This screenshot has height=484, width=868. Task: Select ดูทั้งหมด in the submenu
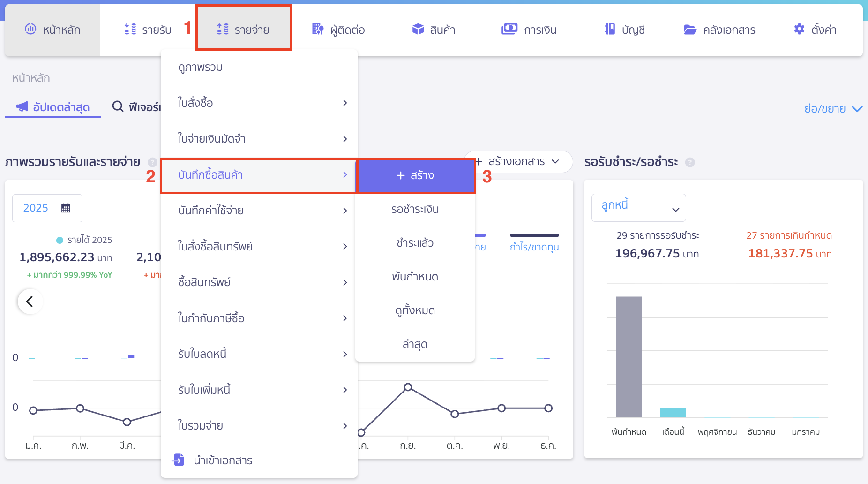coord(414,310)
